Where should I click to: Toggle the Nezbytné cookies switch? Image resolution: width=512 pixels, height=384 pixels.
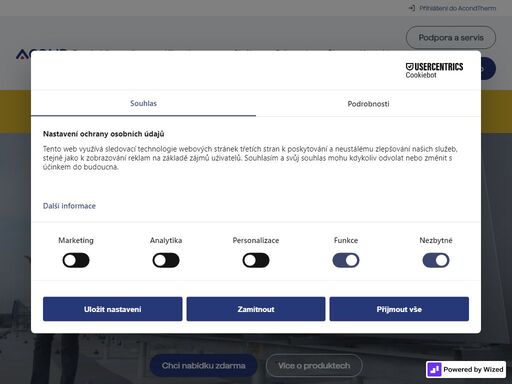point(436,260)
